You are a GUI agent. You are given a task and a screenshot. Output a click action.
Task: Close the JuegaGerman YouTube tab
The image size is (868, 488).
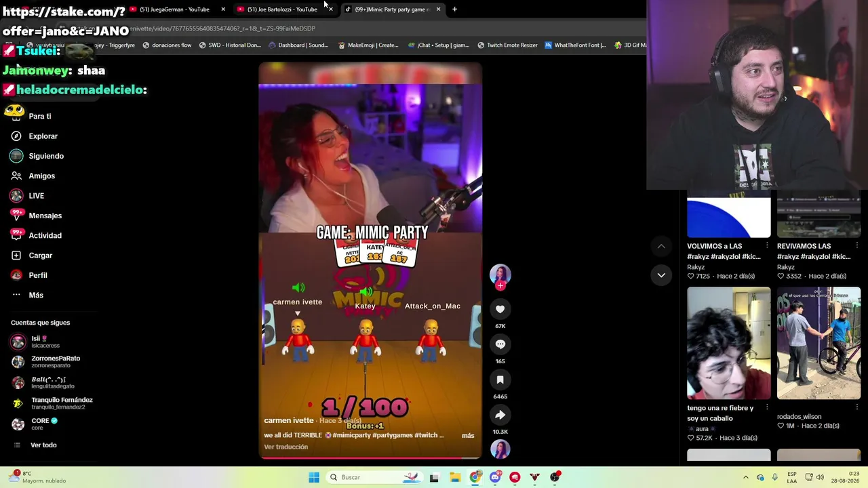pyautogui.click(x=223, y=9)
